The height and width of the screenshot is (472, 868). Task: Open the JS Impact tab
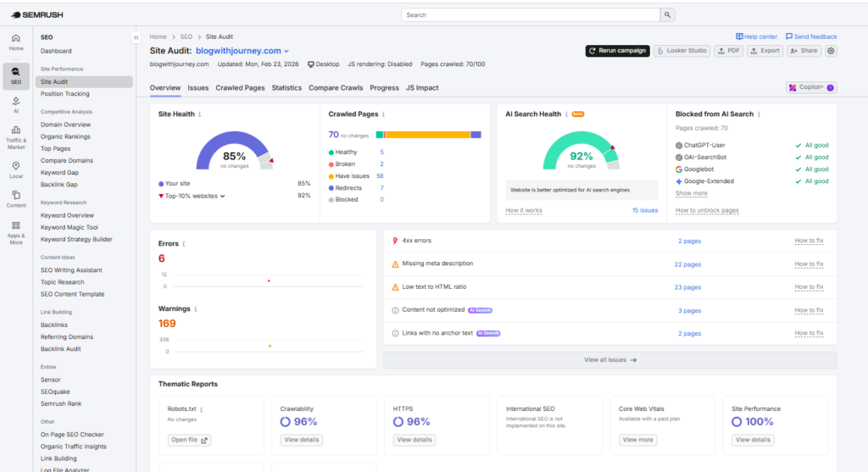[422, 88]
